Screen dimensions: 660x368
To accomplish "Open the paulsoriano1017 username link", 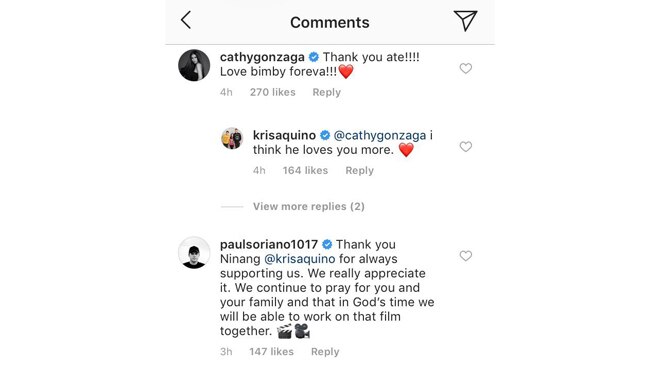I will (x=269, y=245).
